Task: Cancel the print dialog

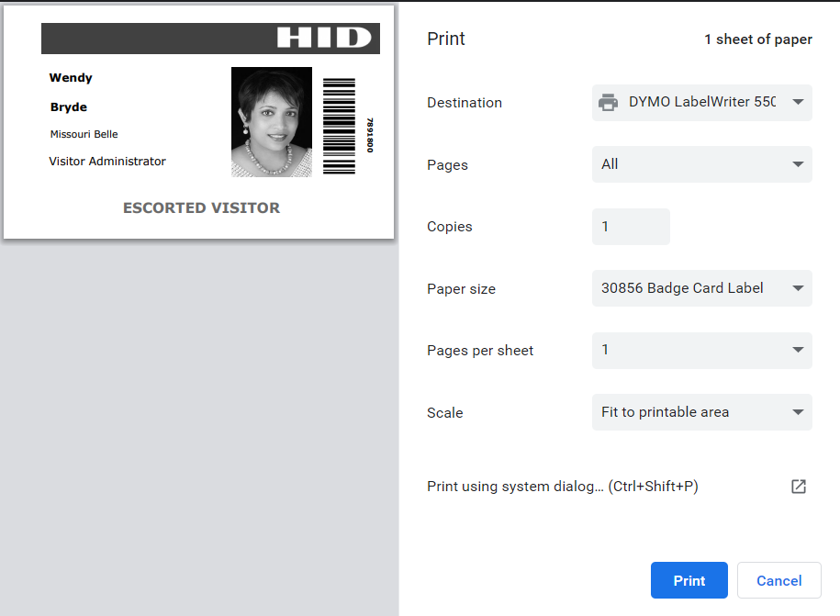Action: click(778, 580)
